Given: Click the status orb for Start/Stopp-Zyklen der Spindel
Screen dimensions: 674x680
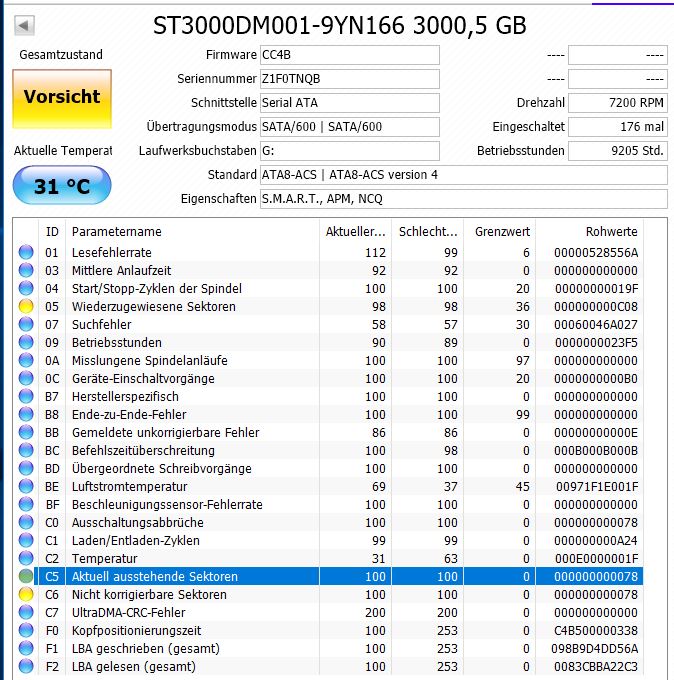Looking at the screenshot, I should coord(26,288).
